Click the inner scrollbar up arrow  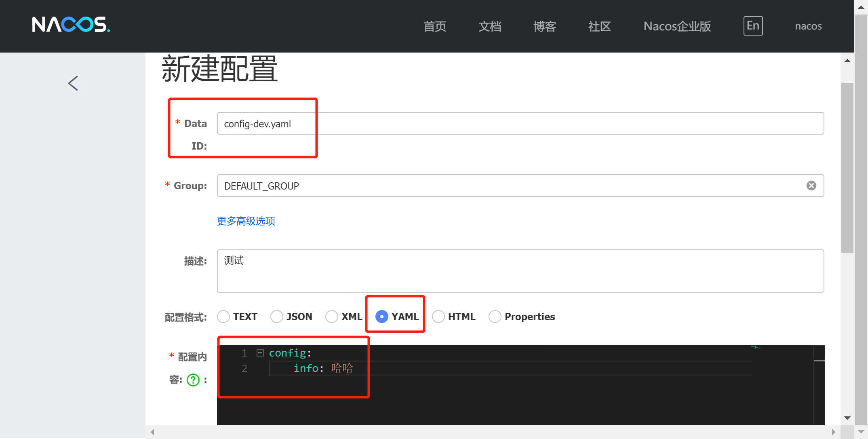coord(847,61)
